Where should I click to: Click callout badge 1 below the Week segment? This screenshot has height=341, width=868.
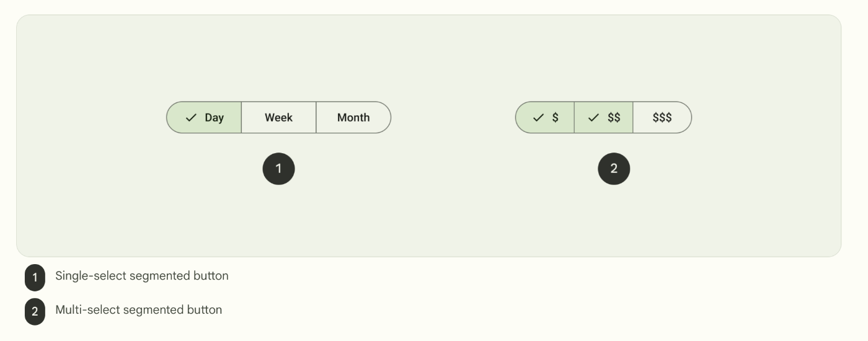pyautogui.click(x=278, y=169)
